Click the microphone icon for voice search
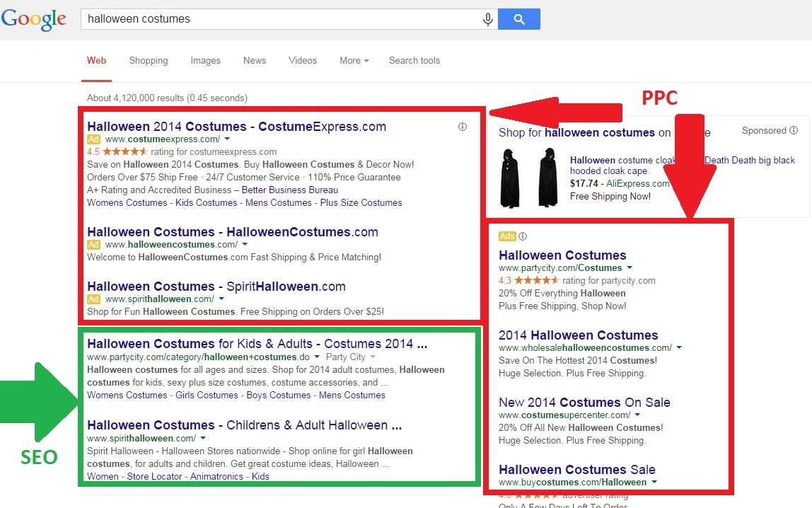Screen dimensions: 812x508 [x=487, y=19]
